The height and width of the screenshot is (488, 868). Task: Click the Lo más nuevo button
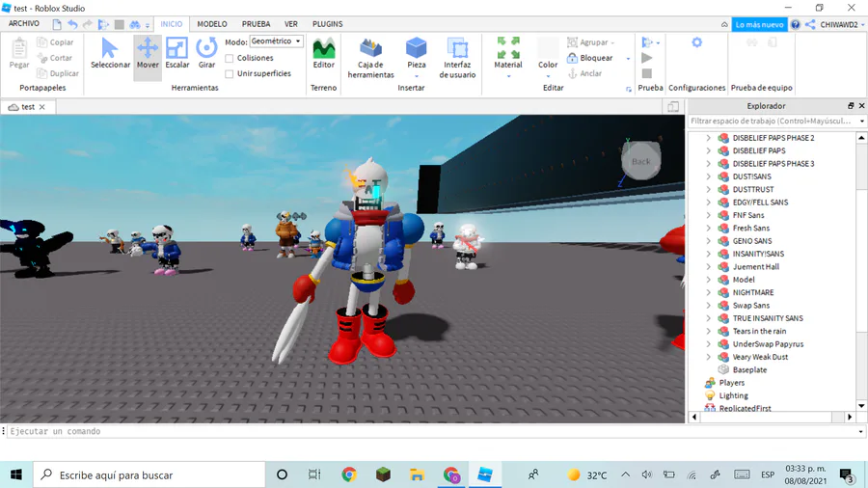759,24
